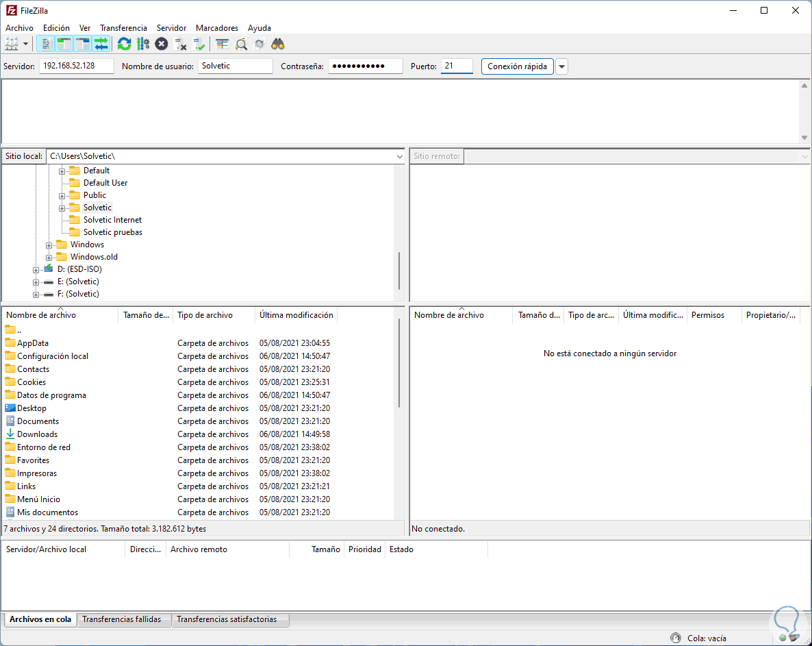The width and height of the screenshot is (812, 646).
Task: Select Solvetic pruebas folder in tree
Action: pyautogui.click(x=113, y=232)
